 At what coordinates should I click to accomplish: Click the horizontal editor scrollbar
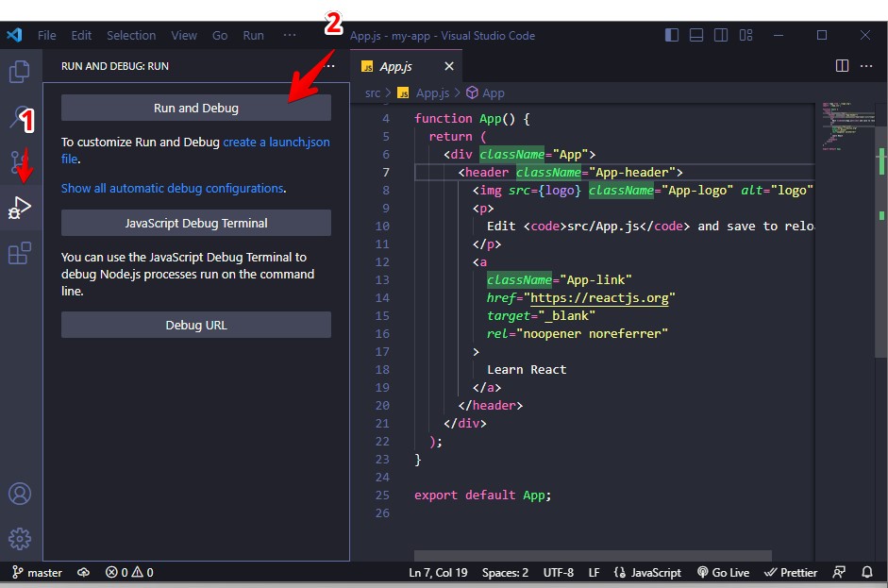pos(593,556)
